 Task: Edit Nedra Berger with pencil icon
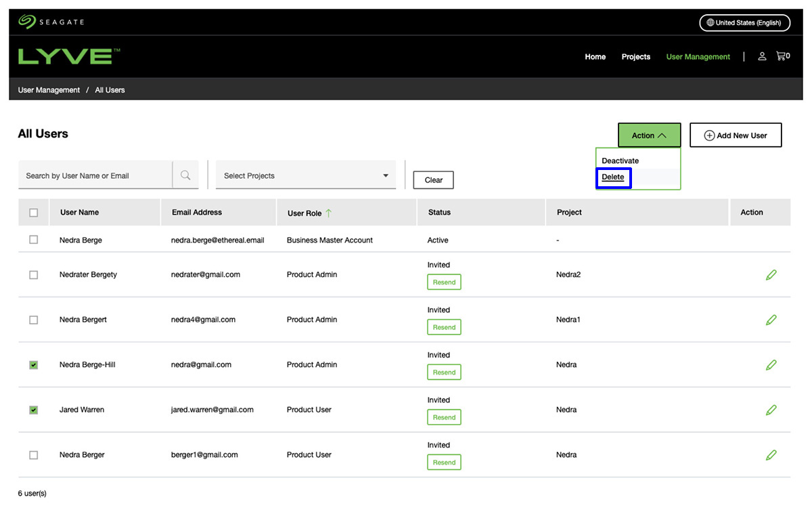pyautogui.click(x=771, y=455)
